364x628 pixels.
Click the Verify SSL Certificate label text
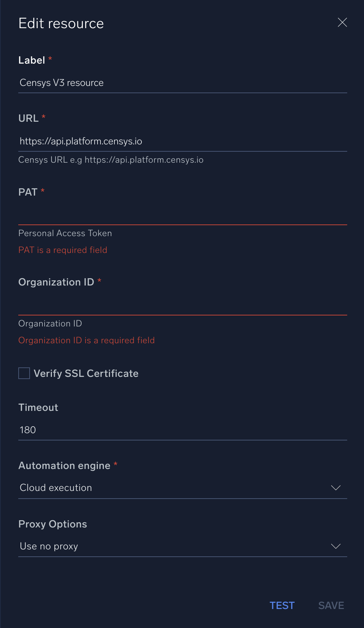tap(86, 374)
